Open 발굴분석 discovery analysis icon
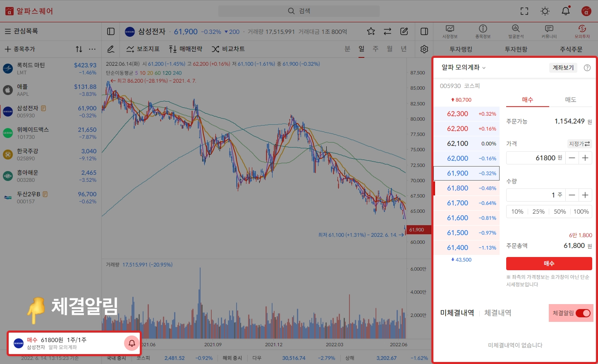The width and height of the screenshot is (598, 364). pos(516,31)
